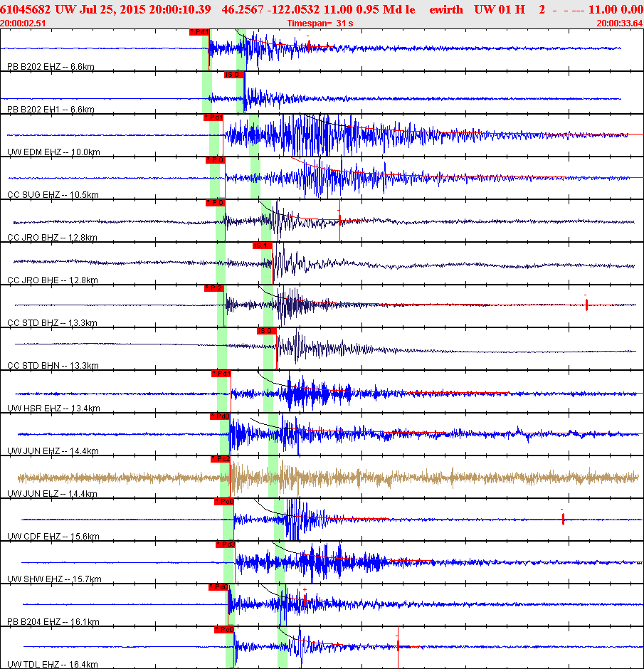The image size is (644, 669).
Task: Select the Pd1 pick flag on PB B202 EHZ
Action: tap(199, 32)
